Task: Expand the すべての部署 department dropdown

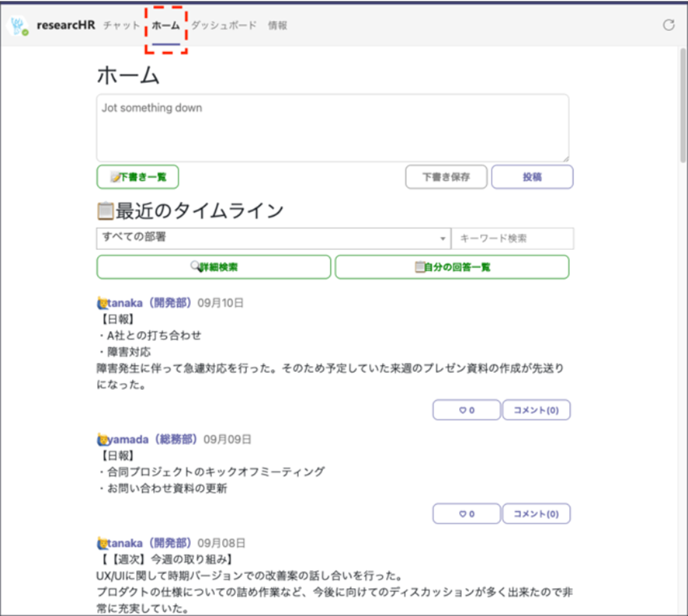Action: (x=274, y=238)
